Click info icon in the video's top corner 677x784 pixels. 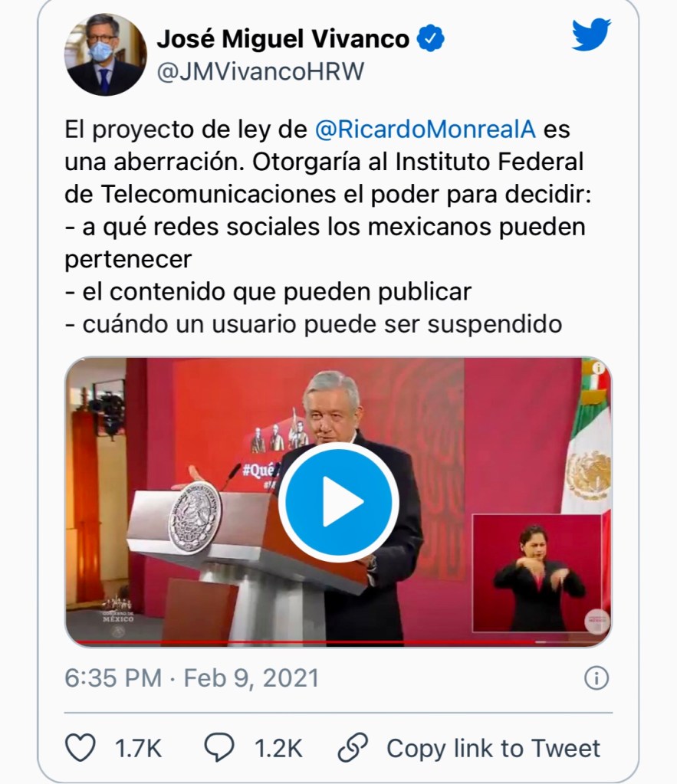click(x=599, y=369)
